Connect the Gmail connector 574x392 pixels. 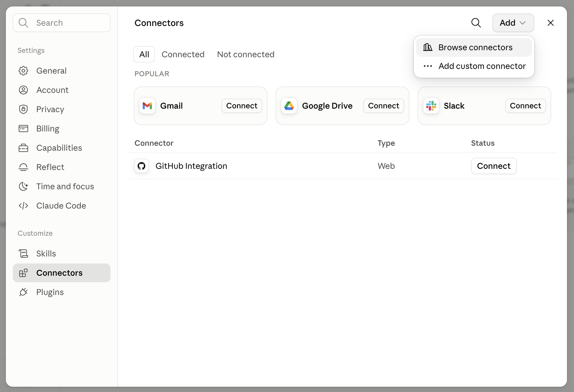[x=242, y=106]
